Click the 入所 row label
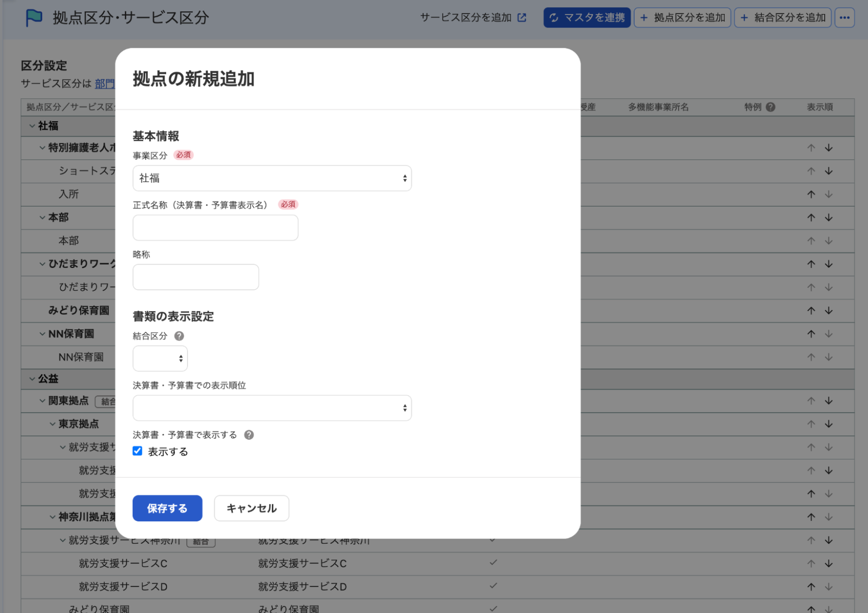This screenshot has width=868, height=613. tap(69, 195)
